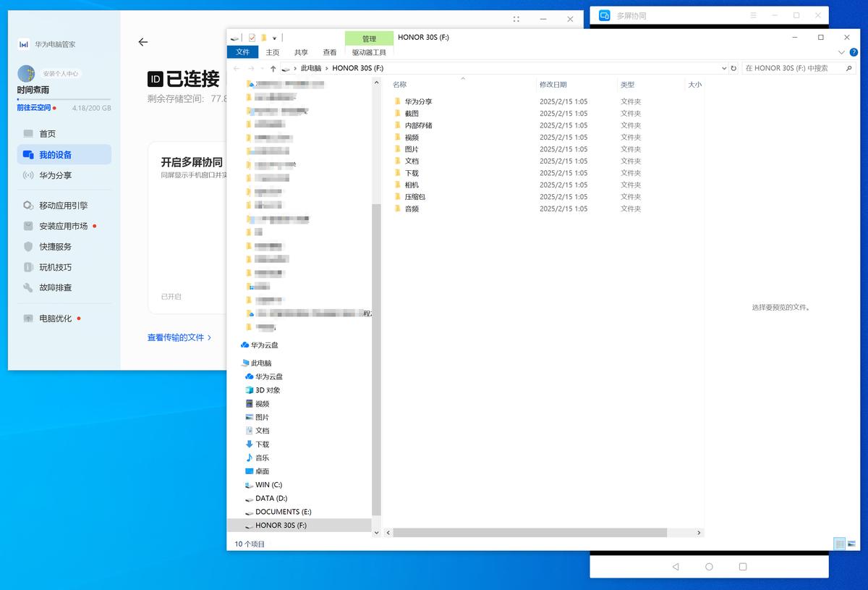Expand the Explorer ribbon with the chevron
Image resolution: width=868 pixels, height=590 pixels.
coord(841,52)
